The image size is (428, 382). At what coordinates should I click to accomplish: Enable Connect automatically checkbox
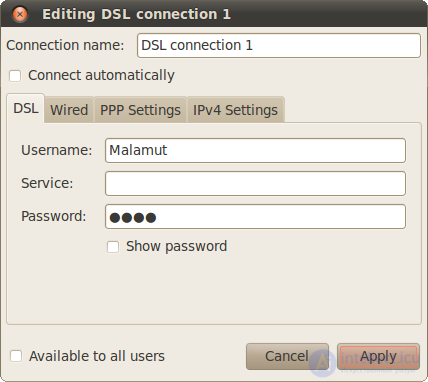[15, 76]
